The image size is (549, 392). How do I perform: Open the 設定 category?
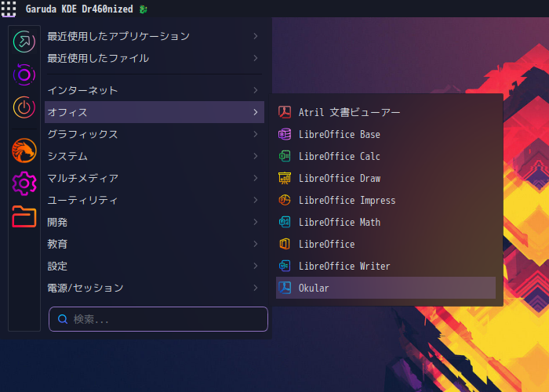(155, 266)
